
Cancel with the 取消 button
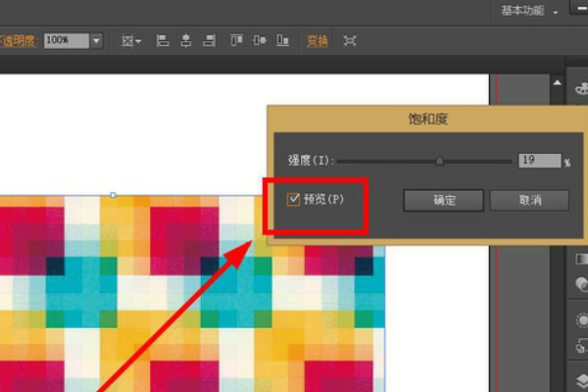click(529, 200)
